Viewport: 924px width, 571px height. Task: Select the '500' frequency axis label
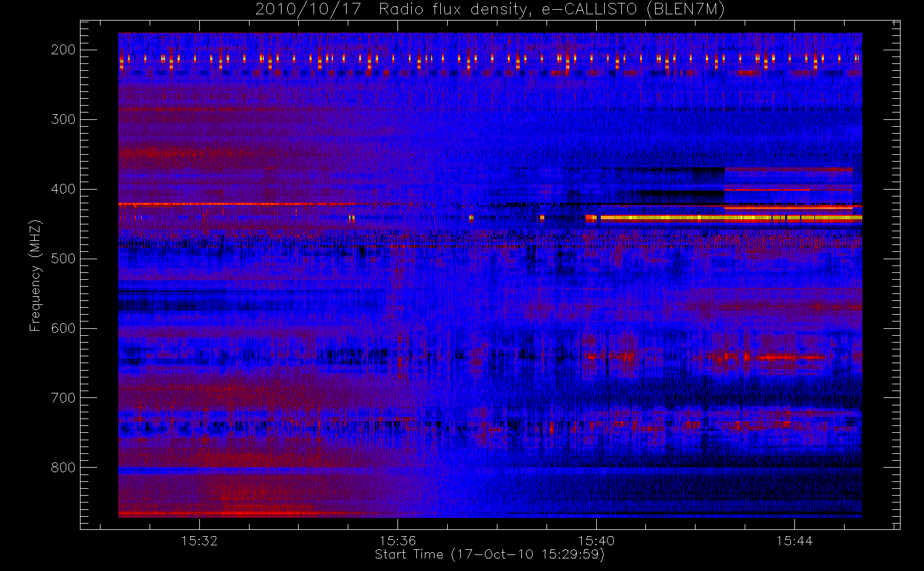[63, 259]
